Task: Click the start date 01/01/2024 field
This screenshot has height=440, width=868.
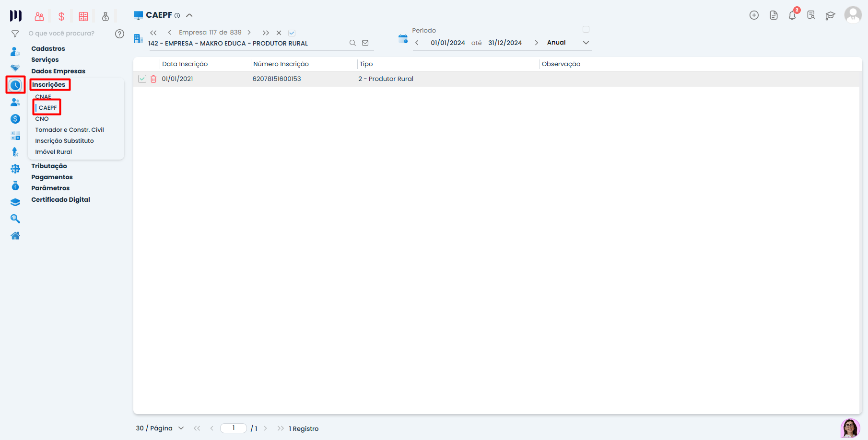Action: pos(448,43)
